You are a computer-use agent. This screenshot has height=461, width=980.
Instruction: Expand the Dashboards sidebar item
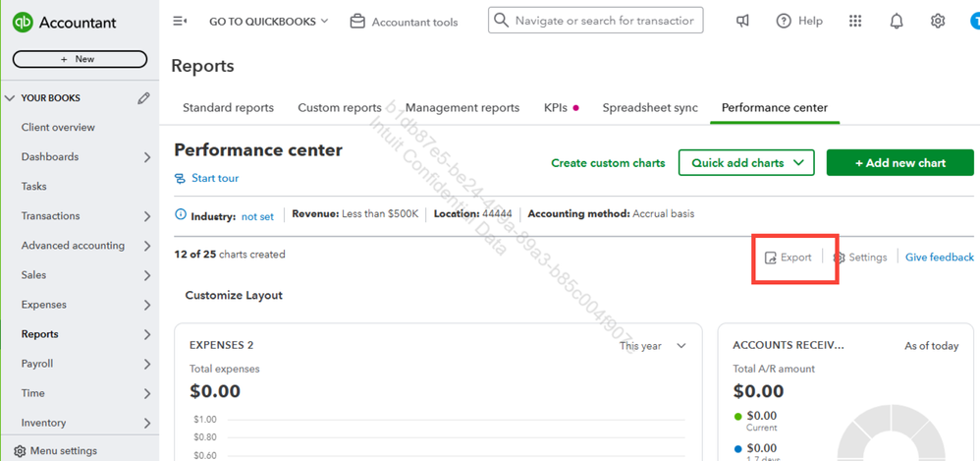click(x=147, y=157)
